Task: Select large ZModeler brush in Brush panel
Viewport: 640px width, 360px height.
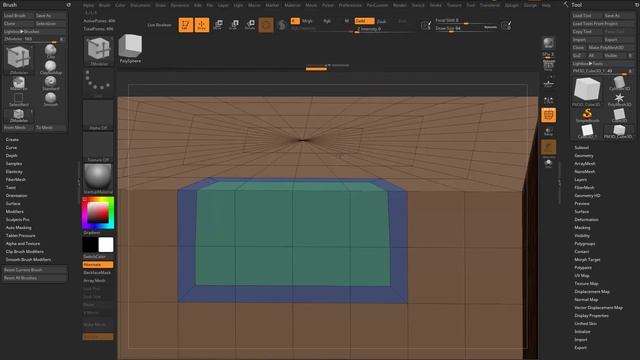Action: click(x=19, y=59)
